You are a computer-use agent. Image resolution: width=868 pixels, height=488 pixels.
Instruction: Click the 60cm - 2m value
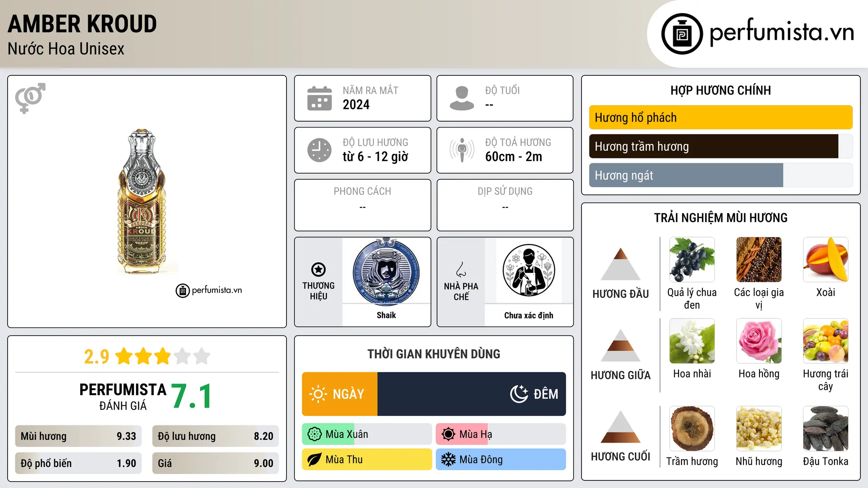click(514, 157)
